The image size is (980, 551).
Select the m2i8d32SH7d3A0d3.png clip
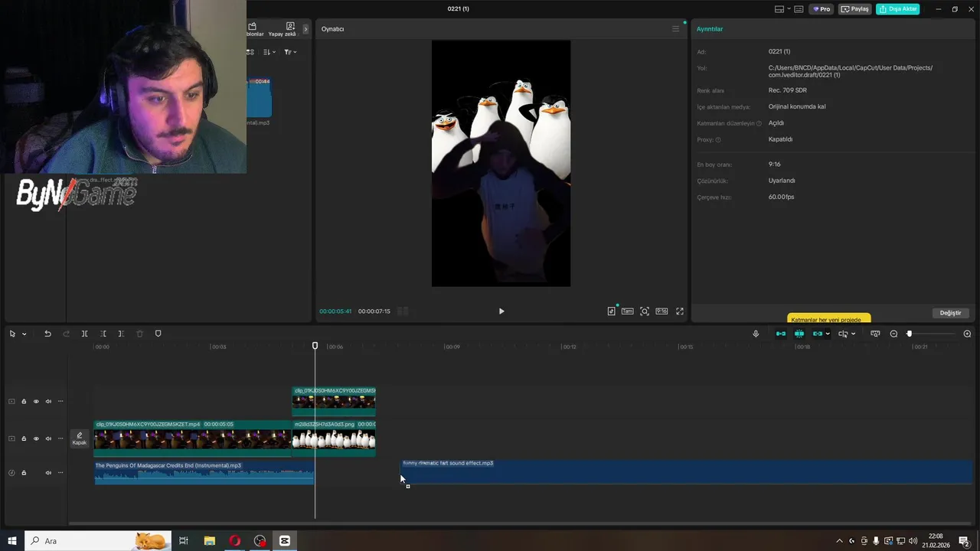pyautogui.click(x=334, y=438)
